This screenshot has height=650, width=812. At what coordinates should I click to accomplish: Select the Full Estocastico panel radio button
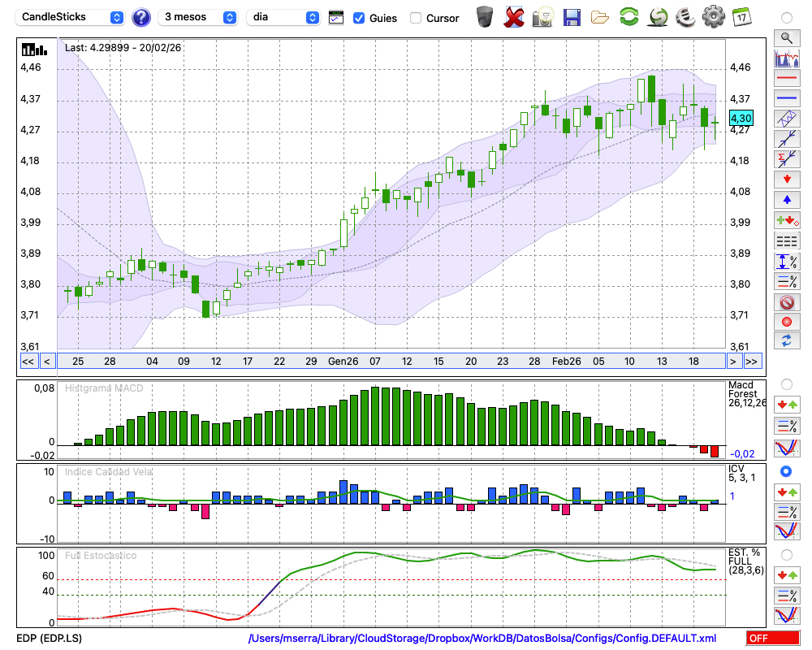click(x=787, y=555)
